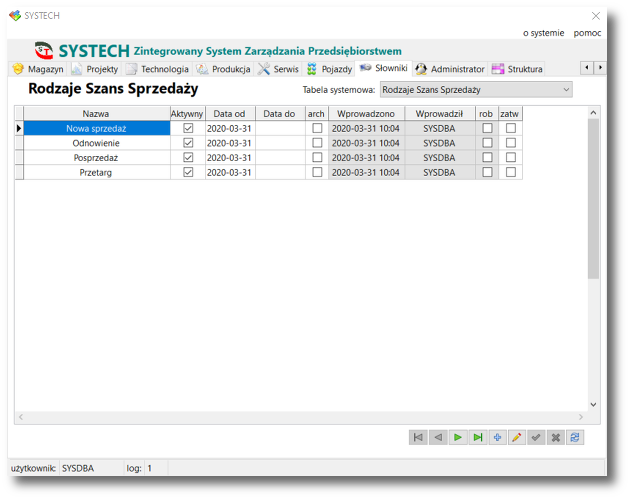Click the Magazyn tab icon
This screenshot has height=499, width=630.
click(18, 69)
